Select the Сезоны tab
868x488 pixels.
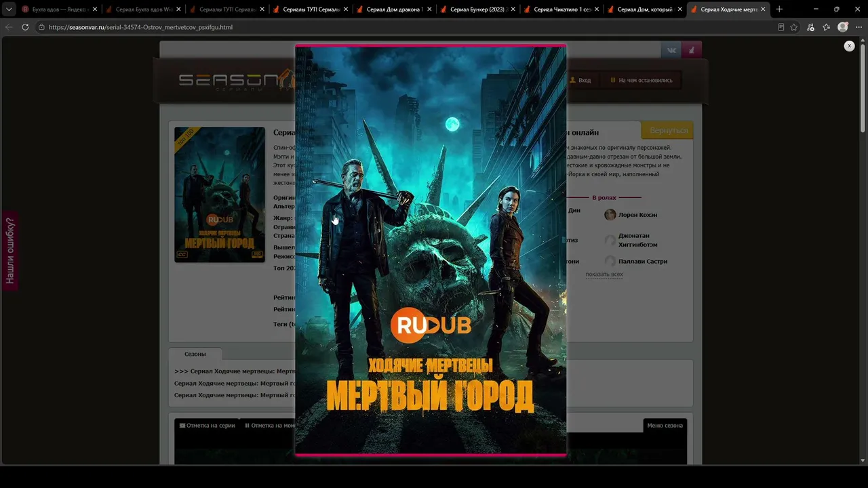pos(195,354)
